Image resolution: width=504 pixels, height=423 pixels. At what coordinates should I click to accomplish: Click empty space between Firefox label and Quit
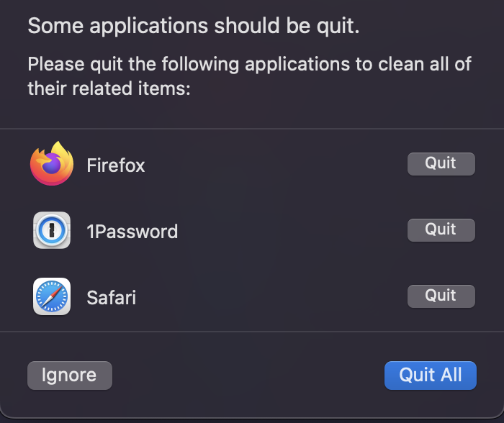coord(274,165)
